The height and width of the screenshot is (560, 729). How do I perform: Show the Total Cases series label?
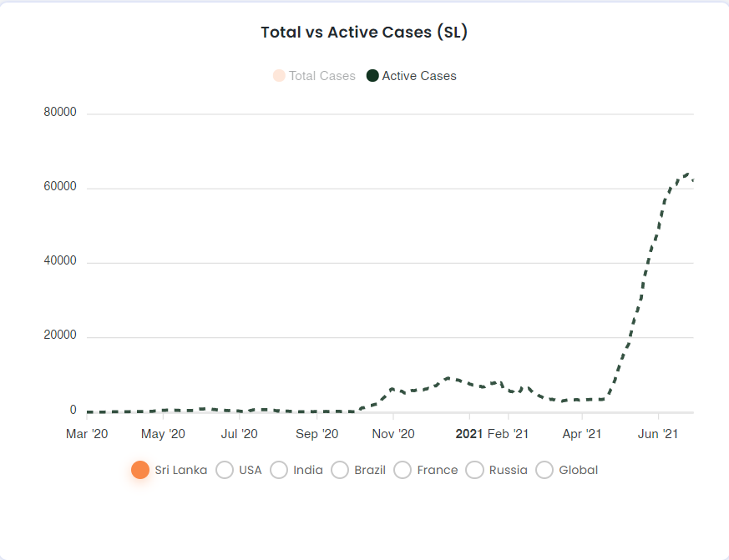[x=322, y=76]
